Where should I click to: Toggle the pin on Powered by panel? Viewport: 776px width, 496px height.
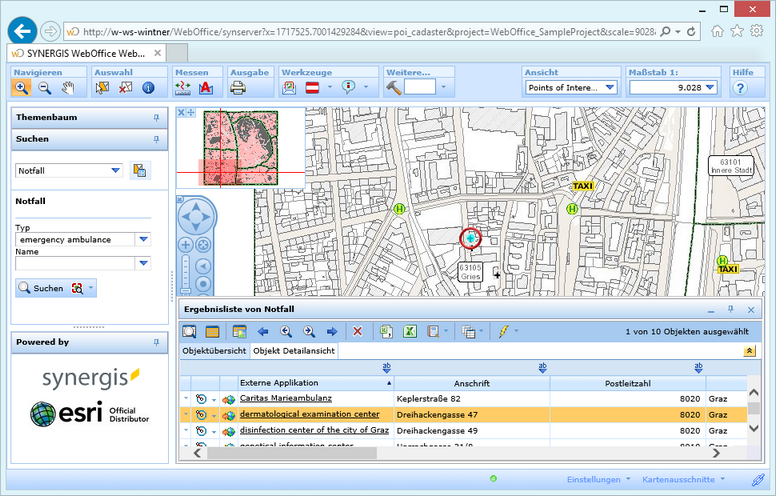point(156,342)
